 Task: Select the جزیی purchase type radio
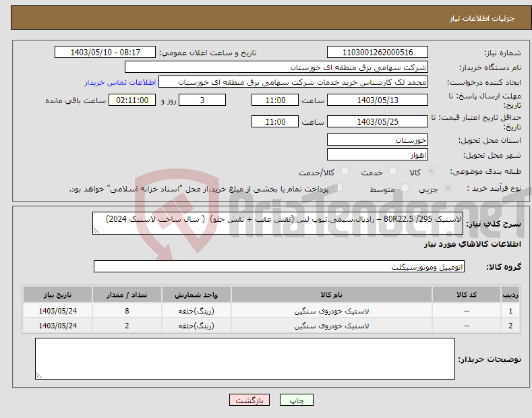(x=448, y=188)
